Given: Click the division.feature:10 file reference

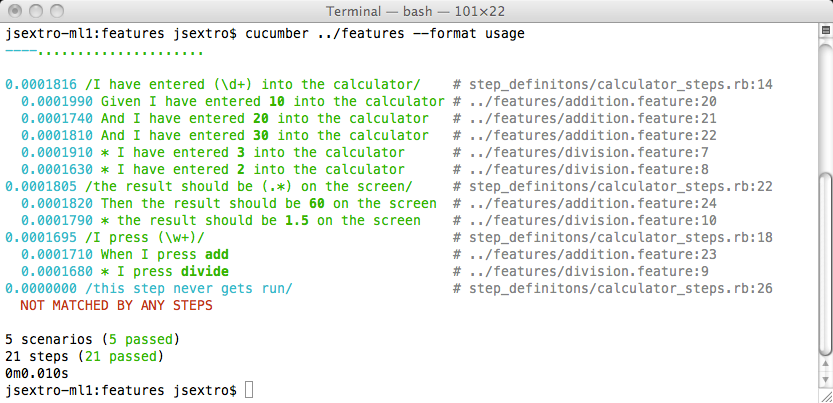Looking at the screenshot, I should pyautogui.click(x=593, y=221).
